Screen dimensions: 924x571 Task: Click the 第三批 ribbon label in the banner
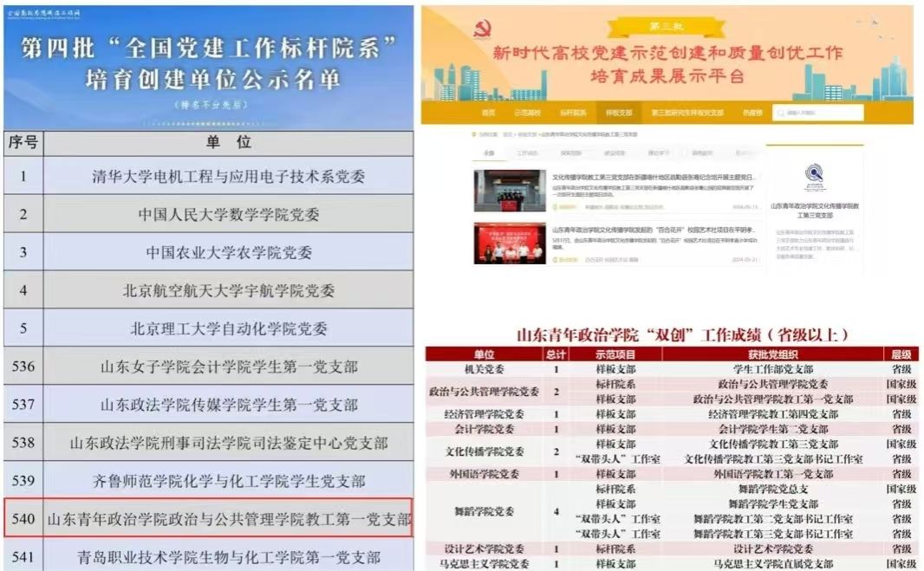pyautogui.click(x=667, y=27)
